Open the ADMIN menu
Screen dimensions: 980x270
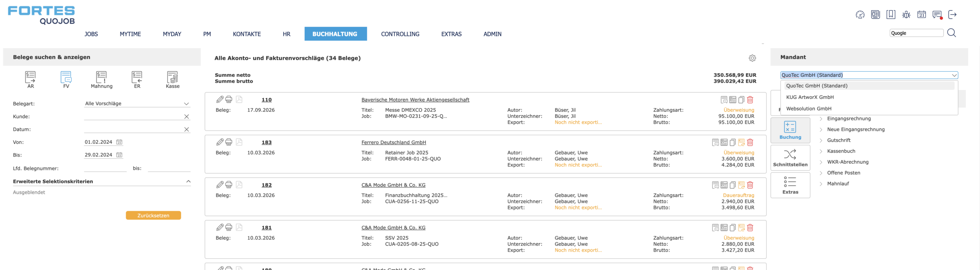[x=492, y=34]
